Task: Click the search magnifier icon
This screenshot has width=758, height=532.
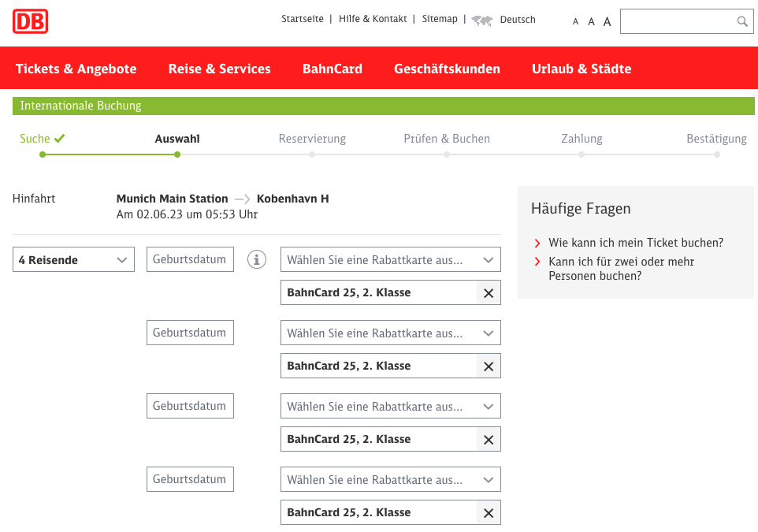Action: pos(741,21)
